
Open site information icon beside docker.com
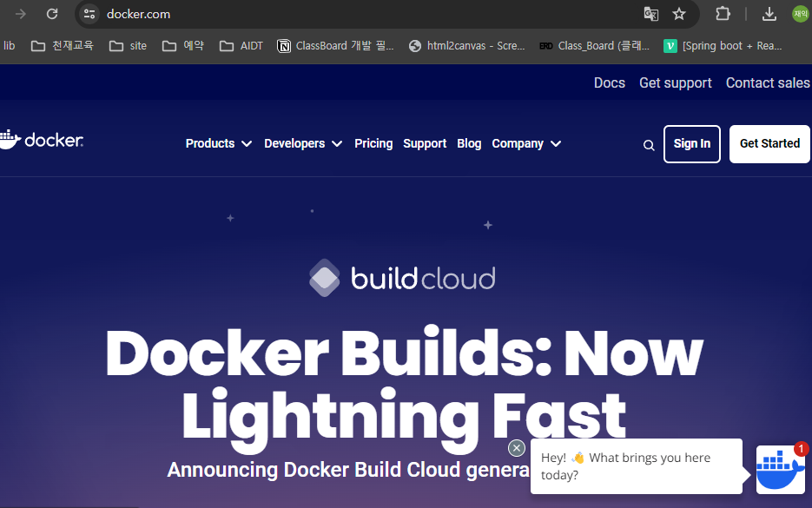click(x=89, y=14)
